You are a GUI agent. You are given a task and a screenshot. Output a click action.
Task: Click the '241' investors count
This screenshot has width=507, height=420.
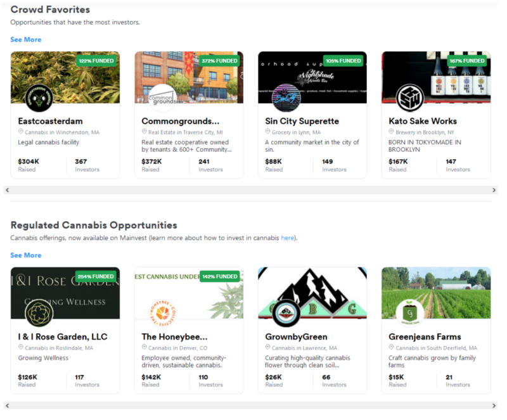click(204, 162)
